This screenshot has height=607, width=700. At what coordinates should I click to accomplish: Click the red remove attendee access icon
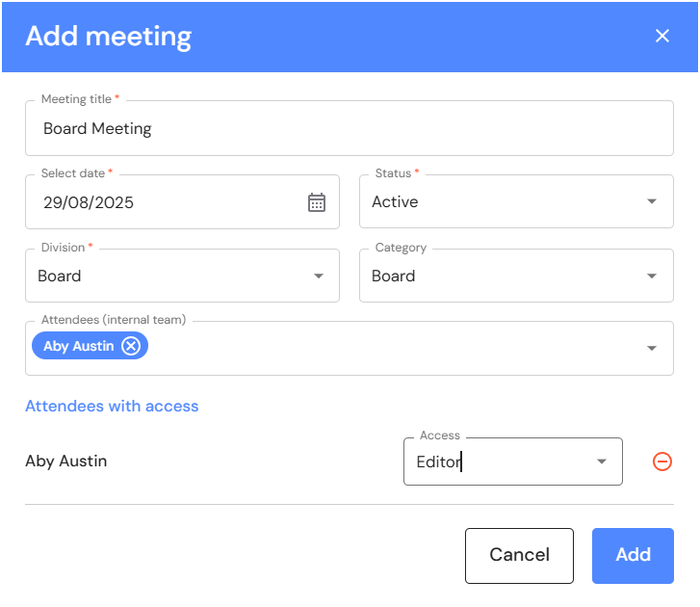coord(662,462)
